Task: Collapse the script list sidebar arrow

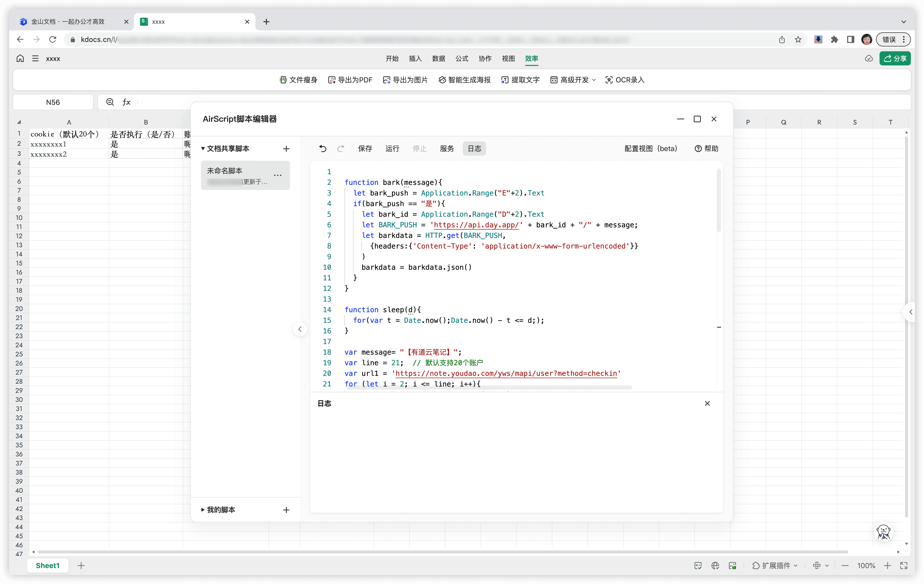Action: click(x=300, y=329)
